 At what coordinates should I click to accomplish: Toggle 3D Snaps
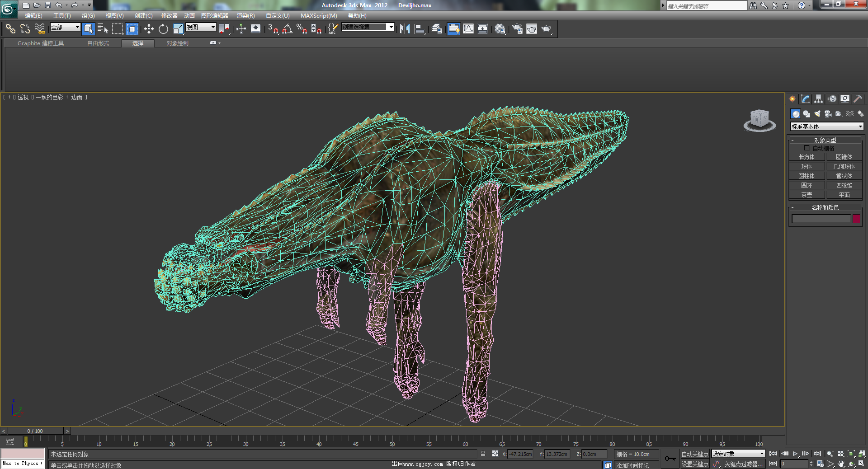tap(273, 29)
